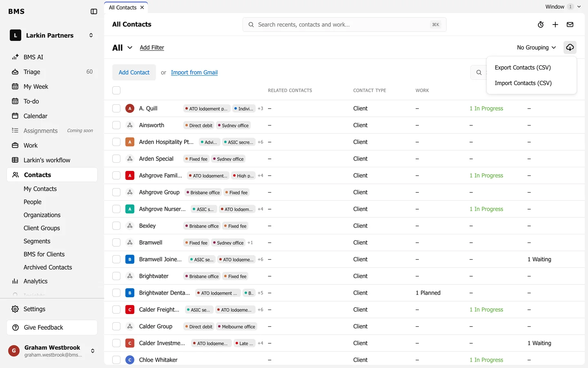Open Client Groups under Contacts
The height and width of the screenshot is (368, 588).
[42, 228]
